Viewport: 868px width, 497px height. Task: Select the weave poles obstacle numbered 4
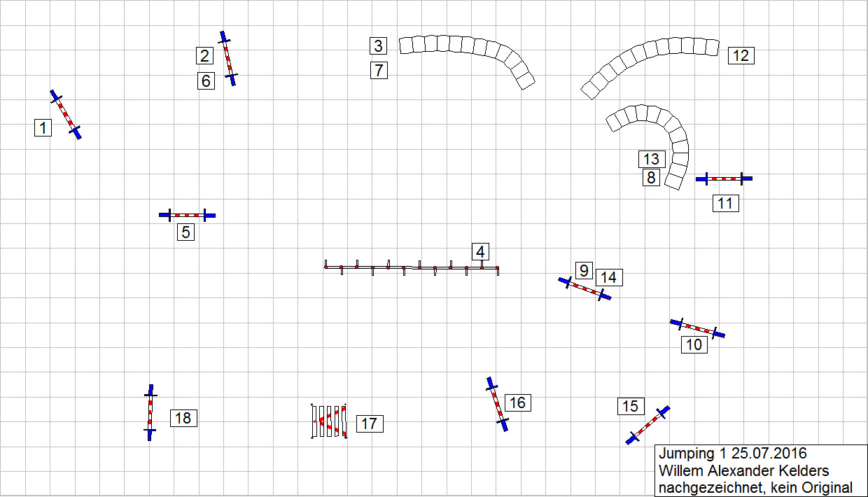tap(412, 267)
